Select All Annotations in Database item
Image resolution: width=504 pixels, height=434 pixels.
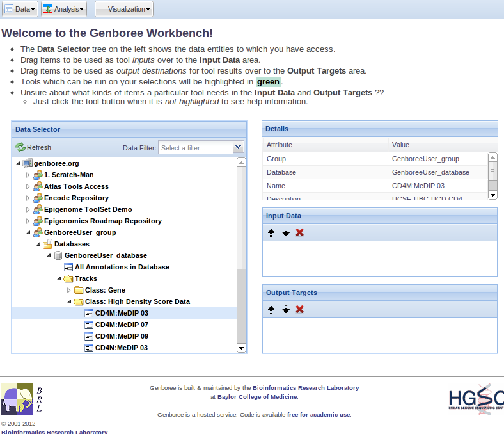click(122, 268)
